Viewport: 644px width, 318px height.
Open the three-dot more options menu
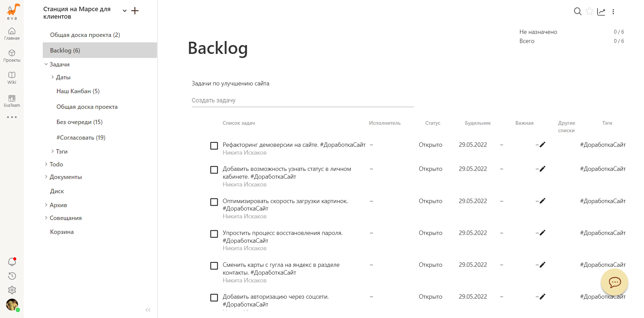point(613,12)
